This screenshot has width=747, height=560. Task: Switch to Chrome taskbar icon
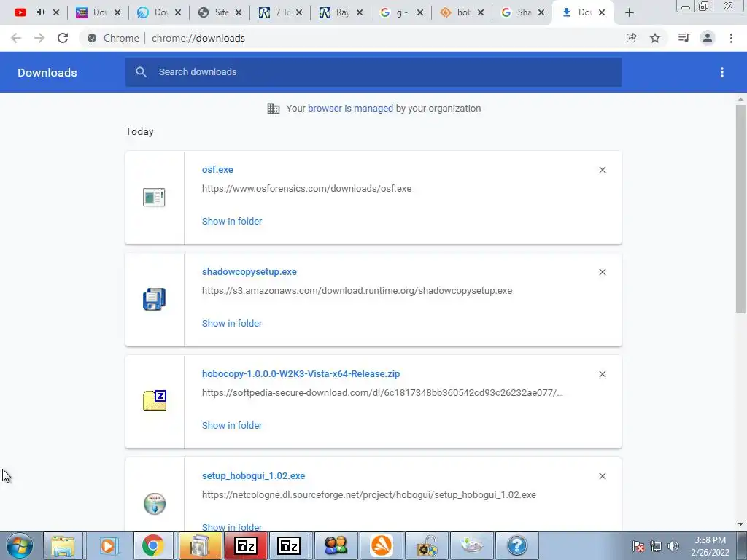pos(153,545)
